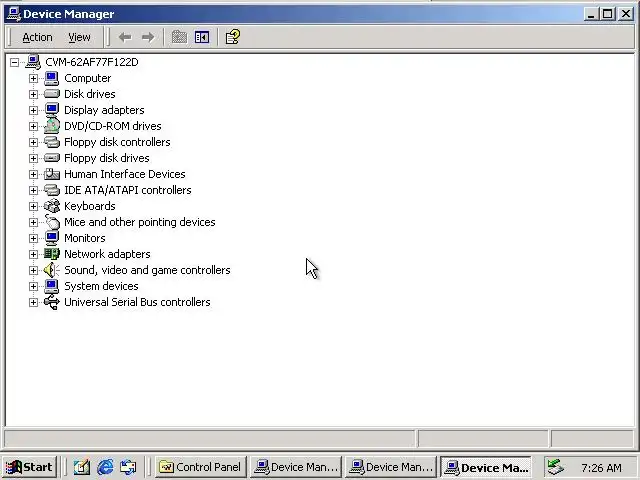Select the Keyboards label

(x=90, y=206)
